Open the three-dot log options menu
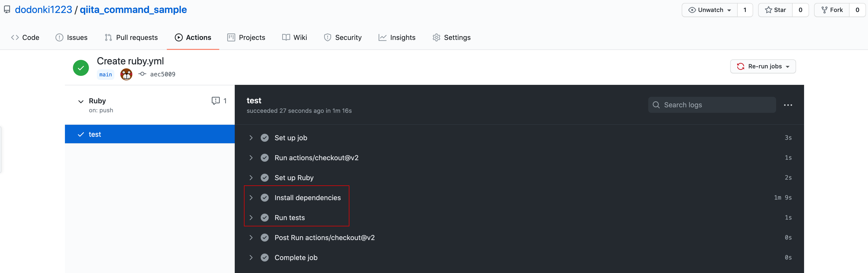868x273 pixels. click(x=788, y=105)
